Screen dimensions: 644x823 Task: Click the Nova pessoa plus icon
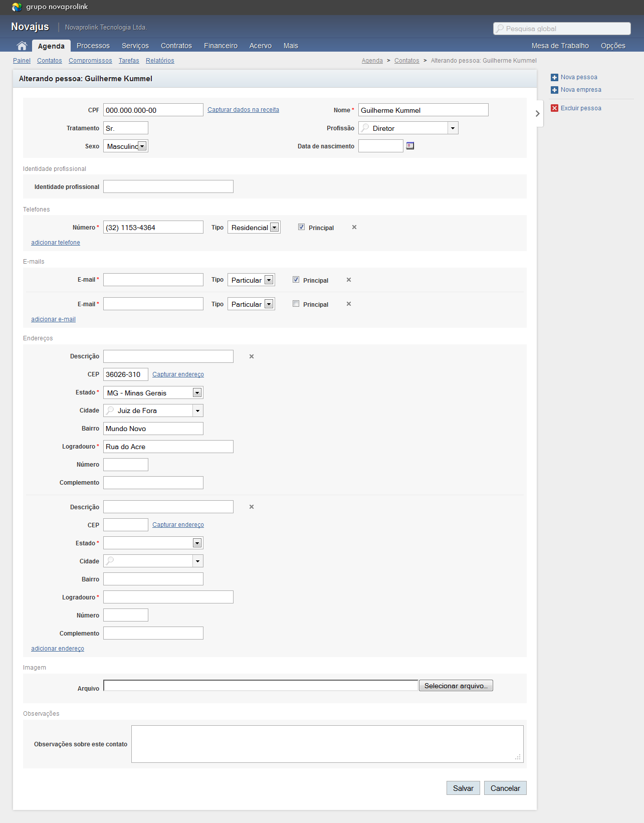pyautogui.click(x=554, y=77)
